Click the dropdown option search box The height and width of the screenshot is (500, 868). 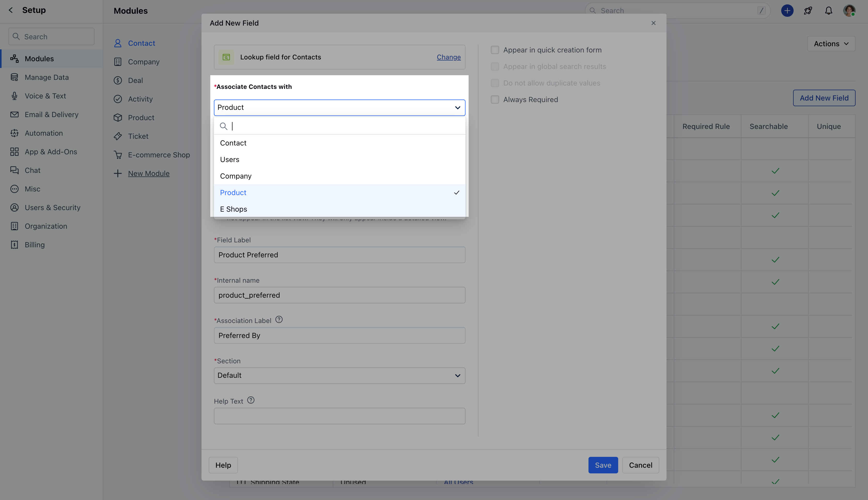click(339, 126)
